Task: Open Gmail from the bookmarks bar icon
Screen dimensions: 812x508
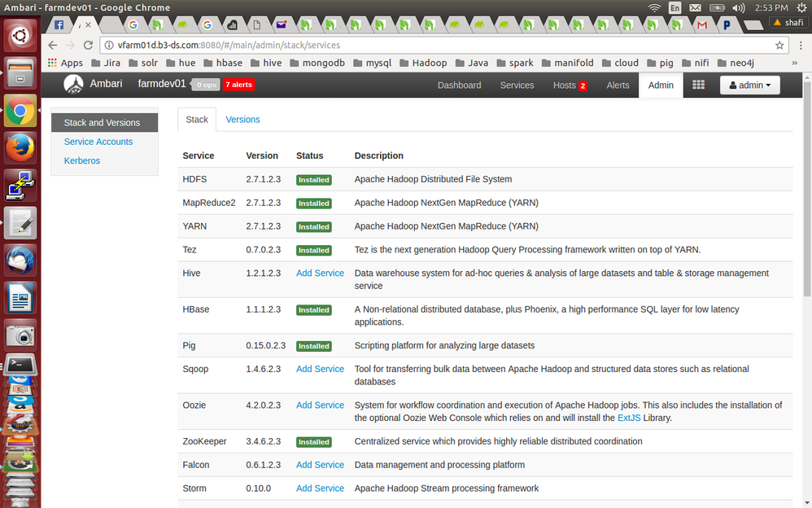Action: 701,24
